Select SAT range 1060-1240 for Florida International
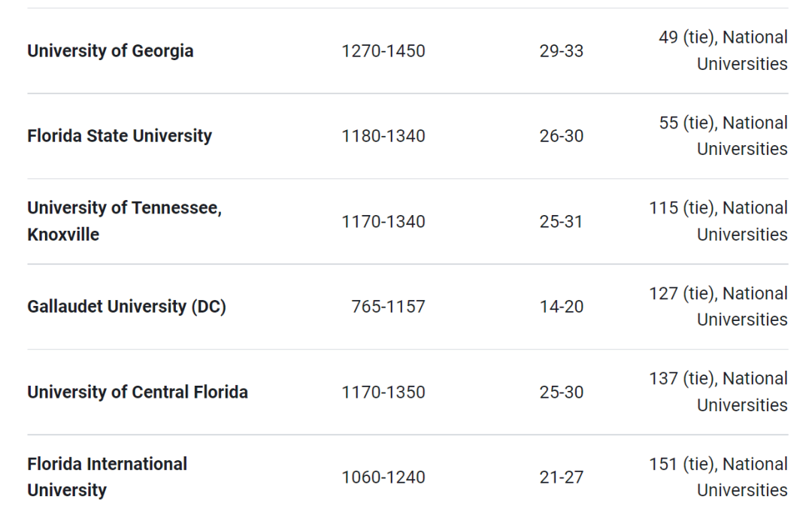This screenshot has height=506, width=812. [x=383, y=477]
